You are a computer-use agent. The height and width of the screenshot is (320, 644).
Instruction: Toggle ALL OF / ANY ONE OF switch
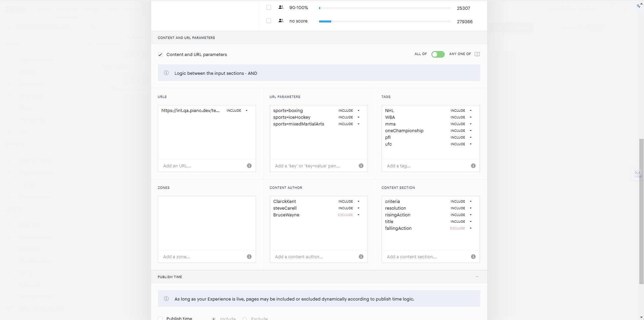point(438,54)
